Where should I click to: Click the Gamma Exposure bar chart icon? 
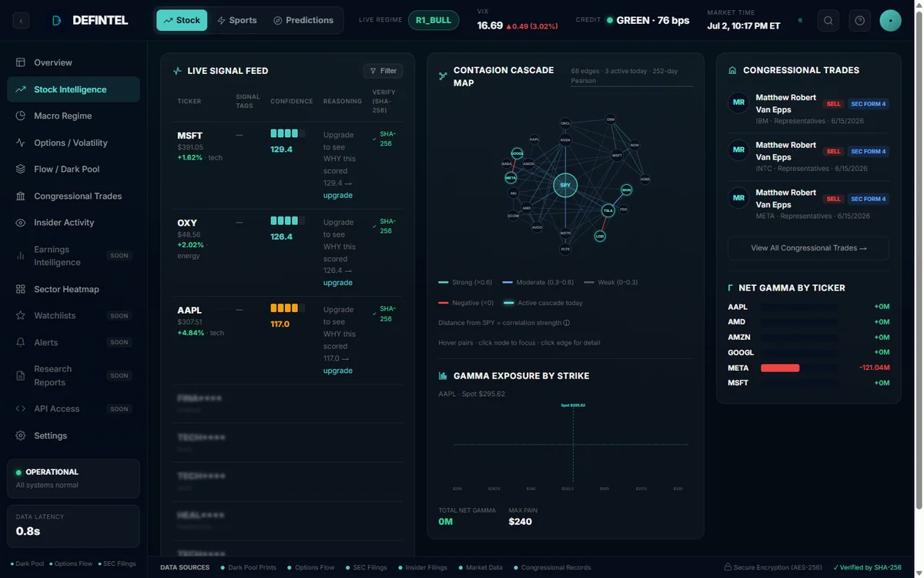443,376
